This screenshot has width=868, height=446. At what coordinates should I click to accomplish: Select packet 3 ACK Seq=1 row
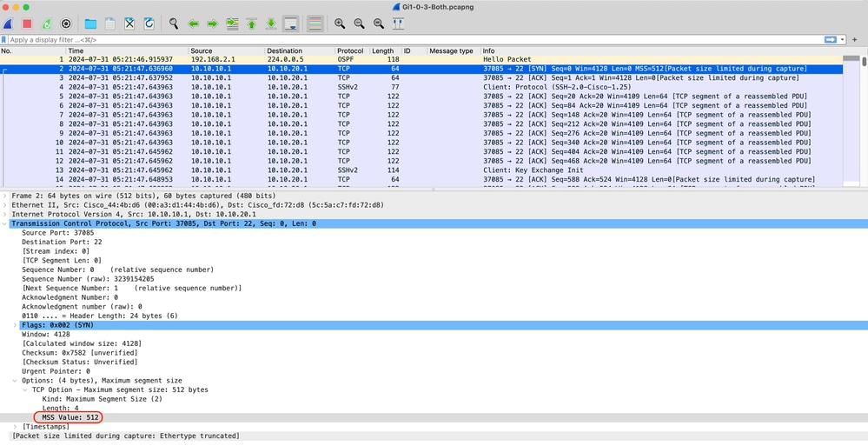421,78
